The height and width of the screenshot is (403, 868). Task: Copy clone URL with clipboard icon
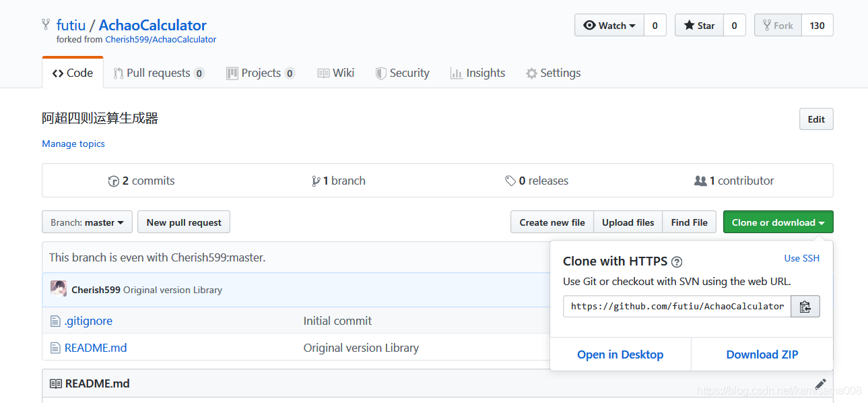805,306
